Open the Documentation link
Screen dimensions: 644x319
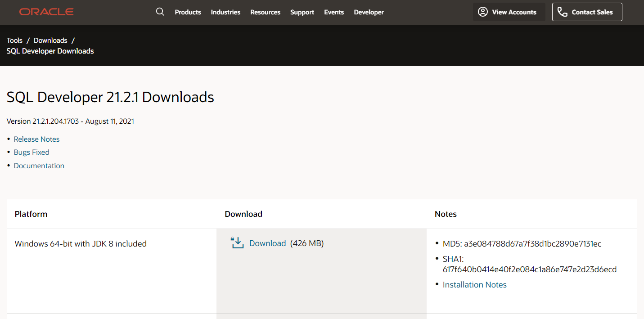[39, 166]
